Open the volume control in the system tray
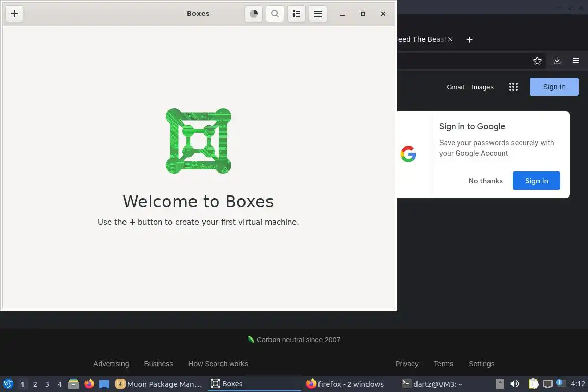The width and height of the screenshot is (588, 392). (514, 384)
